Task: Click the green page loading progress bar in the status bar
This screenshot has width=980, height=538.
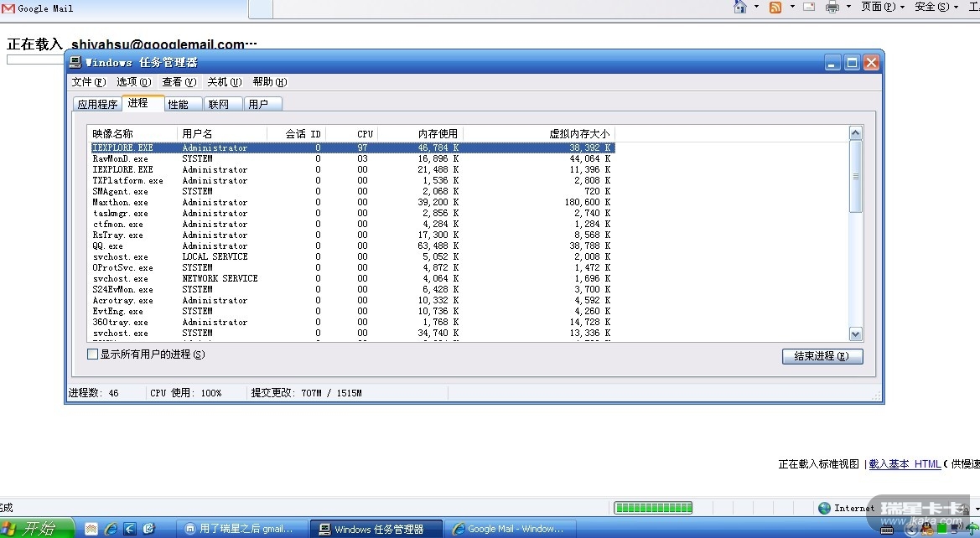Action: click(x=653, y=508)
